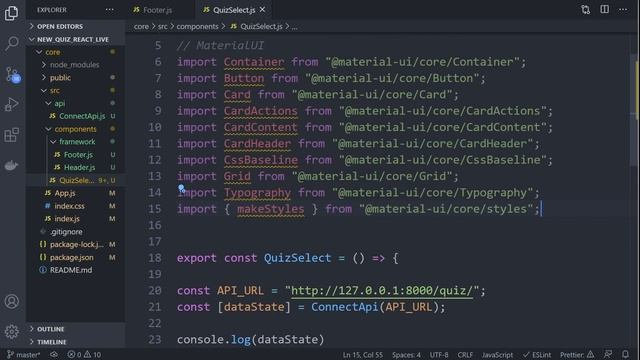Collapse the framework folder
This screenshot has height=360, width=640.
click(x=77, y=142)
